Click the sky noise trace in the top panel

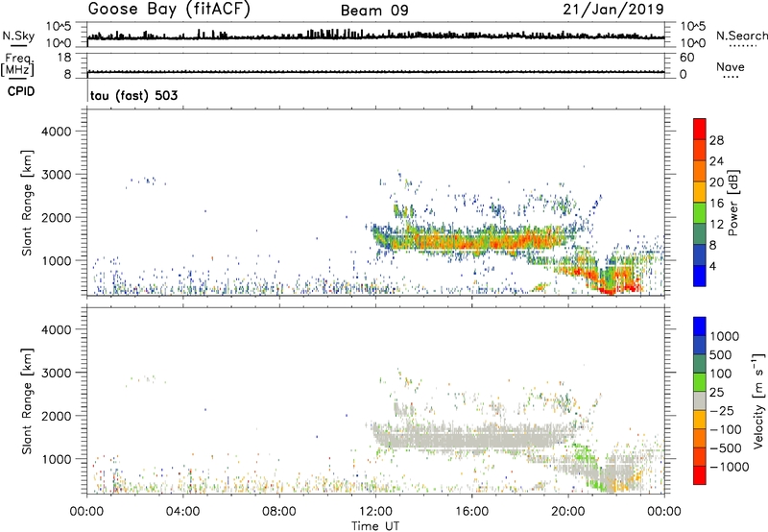pyautogui.click(x=375, y=36)
